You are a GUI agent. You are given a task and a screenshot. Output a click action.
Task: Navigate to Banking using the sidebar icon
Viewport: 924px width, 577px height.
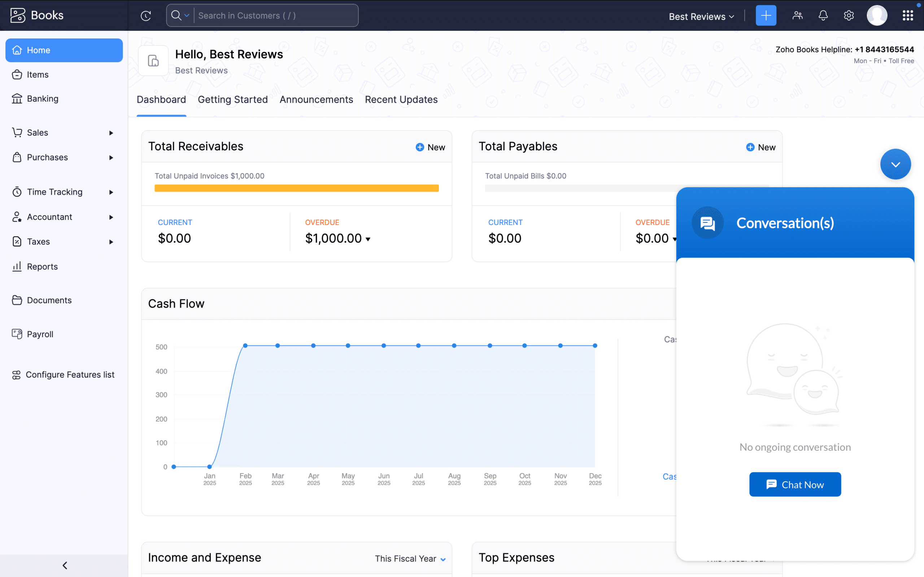tap(43, 98)
